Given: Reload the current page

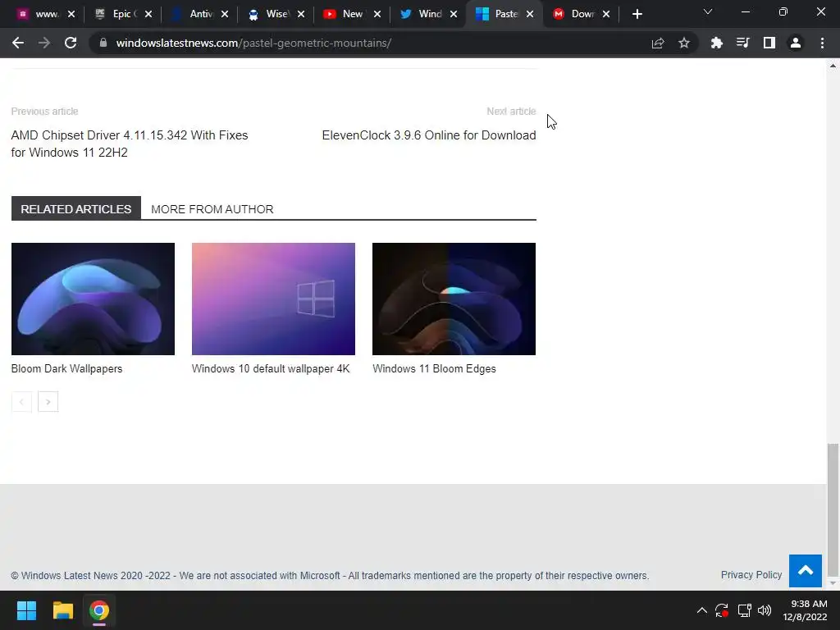Looking at the screenshot, I should [x=71, y=43].
